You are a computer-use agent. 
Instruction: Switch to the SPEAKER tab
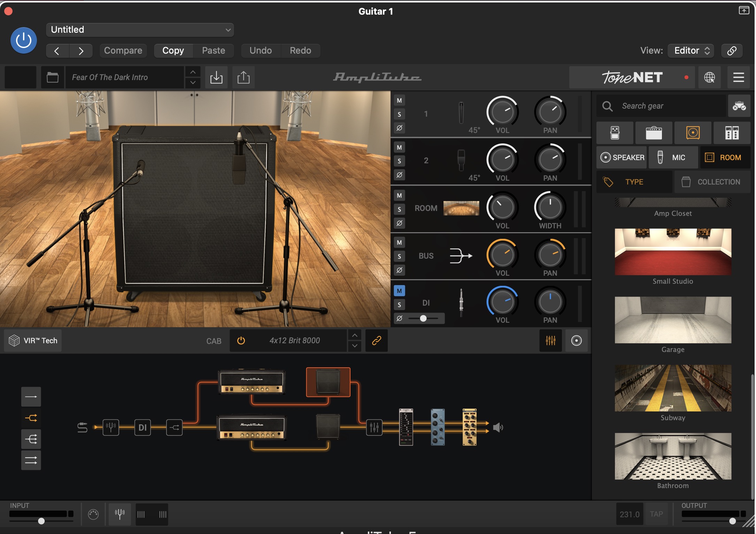click(x=622, y=157)
